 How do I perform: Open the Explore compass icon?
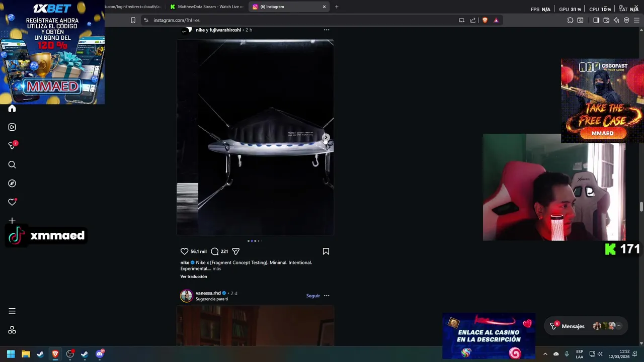coord(12,184)
